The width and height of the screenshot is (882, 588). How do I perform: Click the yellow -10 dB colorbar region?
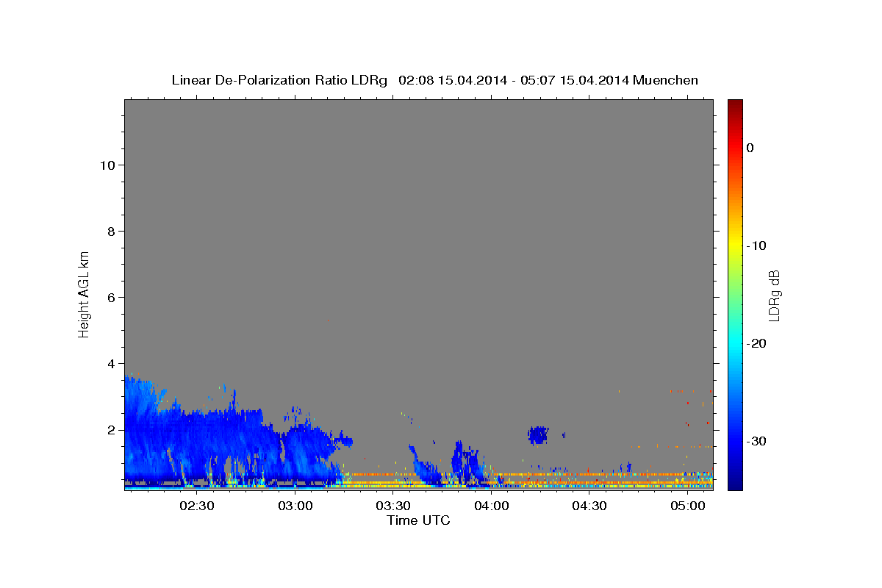point(735,245)
